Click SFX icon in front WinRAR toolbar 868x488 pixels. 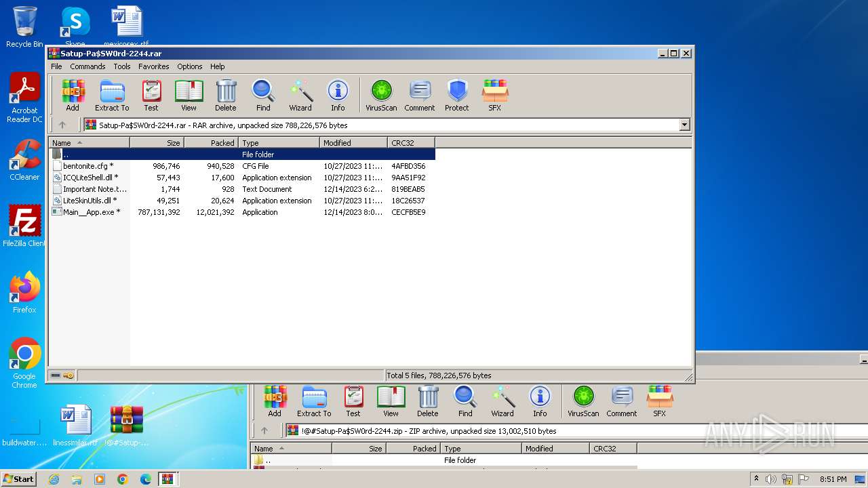[x=495, y=96]
